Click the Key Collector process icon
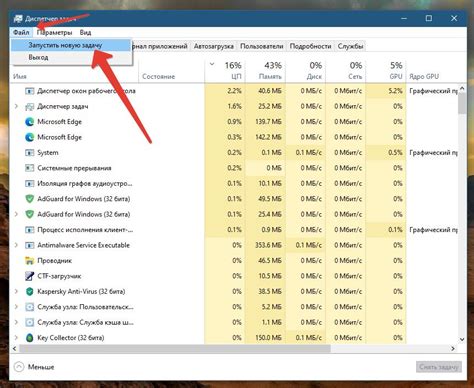The width and height of the screenshot is (474, 388). tap(30, 338)
